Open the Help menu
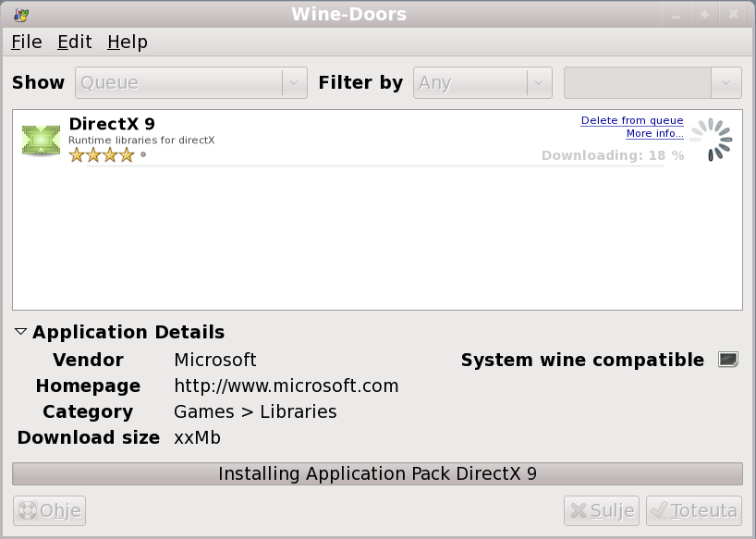 click(x=127, y=42)
